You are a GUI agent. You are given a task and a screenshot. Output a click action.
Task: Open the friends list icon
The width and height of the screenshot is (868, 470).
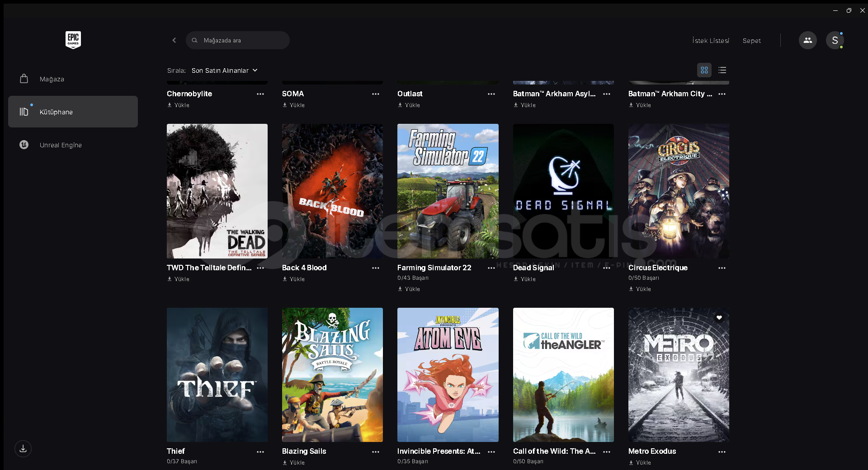click(807, 40)
